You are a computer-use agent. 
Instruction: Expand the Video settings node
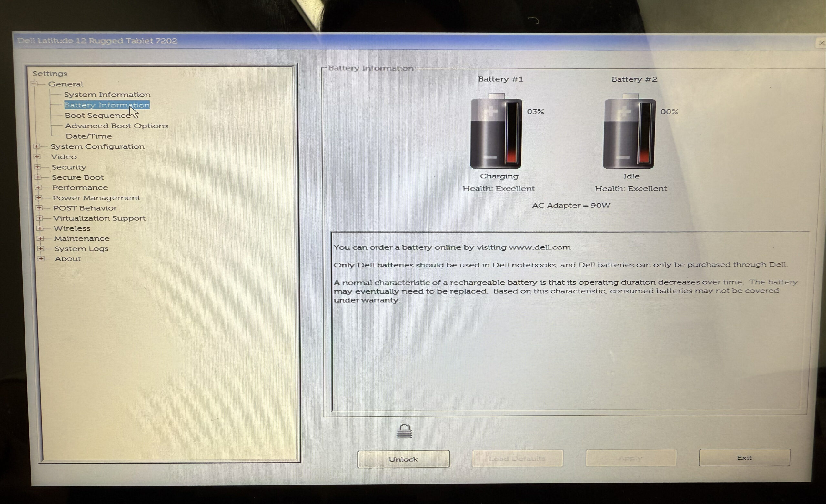pyautogui.click(x=37, y=156)
